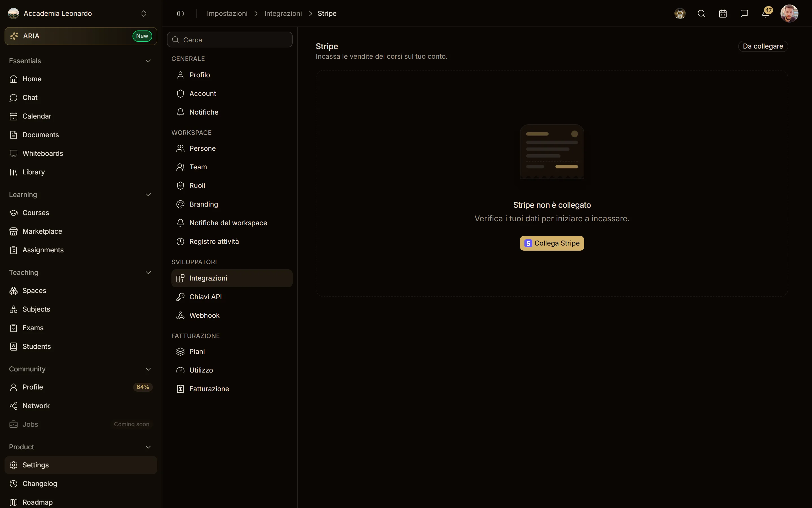
Task: Open the calendar icon in top bar
Action: pos(723,14)
